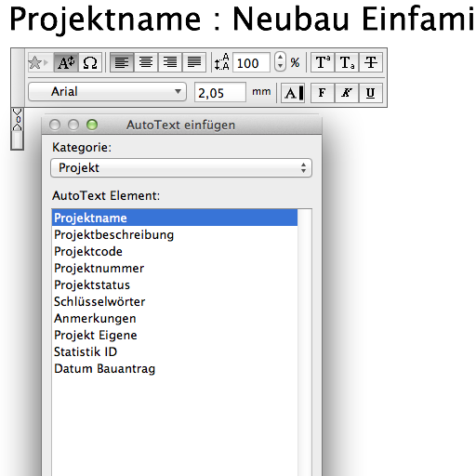Open the Kategorie Projekt dropdown
The height and width of the screenshot is (476, 476).
[x=181, y=168]
